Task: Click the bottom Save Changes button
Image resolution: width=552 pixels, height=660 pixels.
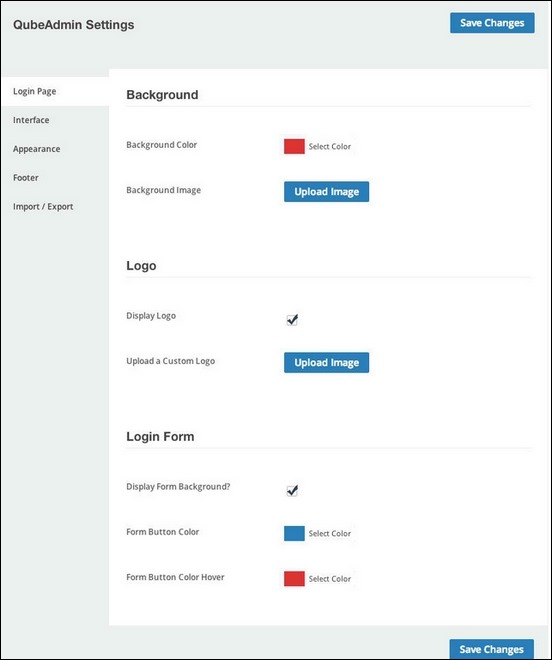Action: click(492, 649)
